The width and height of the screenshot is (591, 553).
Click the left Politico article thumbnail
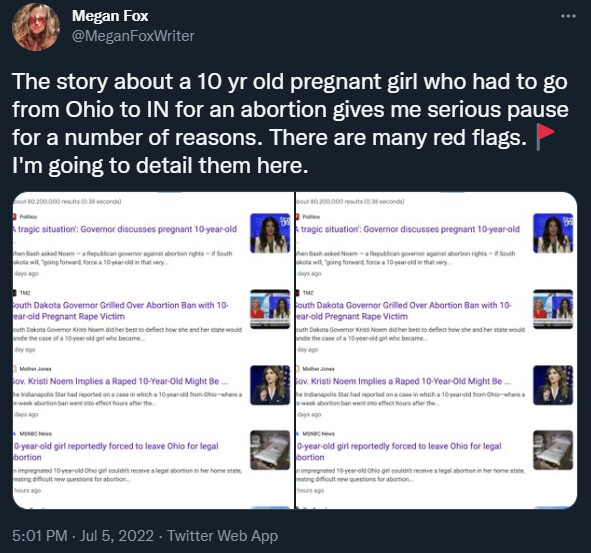pyautogui.click(x=270, y=233)
